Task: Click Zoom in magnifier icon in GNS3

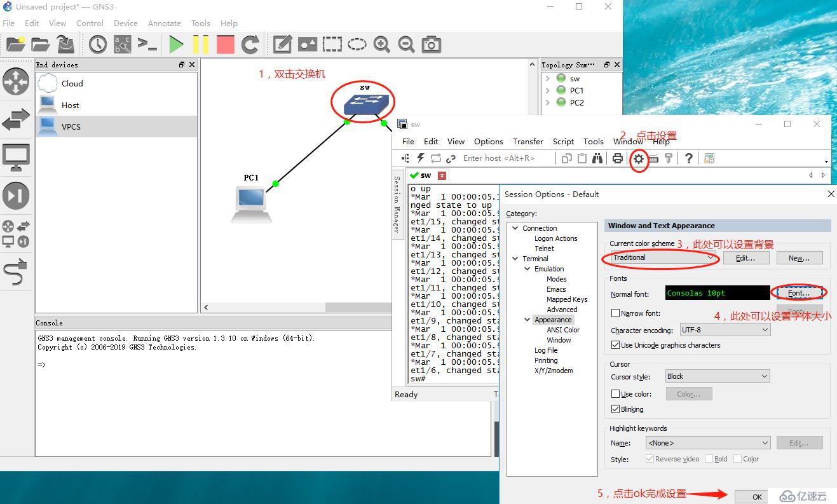Action: coord(382,44)
